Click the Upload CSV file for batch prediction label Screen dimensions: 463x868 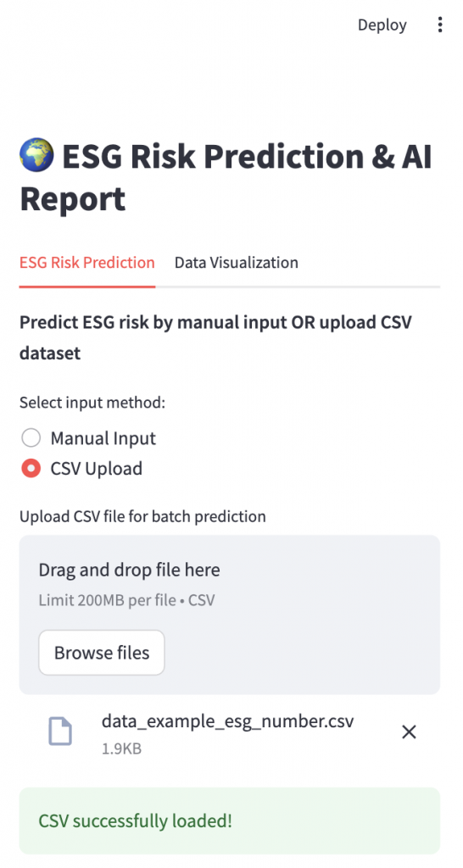(142, 516)
